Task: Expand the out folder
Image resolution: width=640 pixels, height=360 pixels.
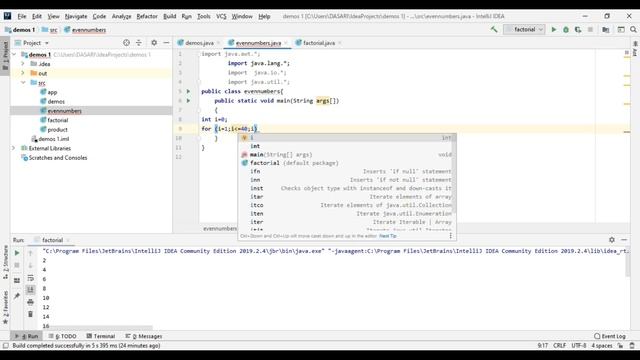Action: pos(23,73)
